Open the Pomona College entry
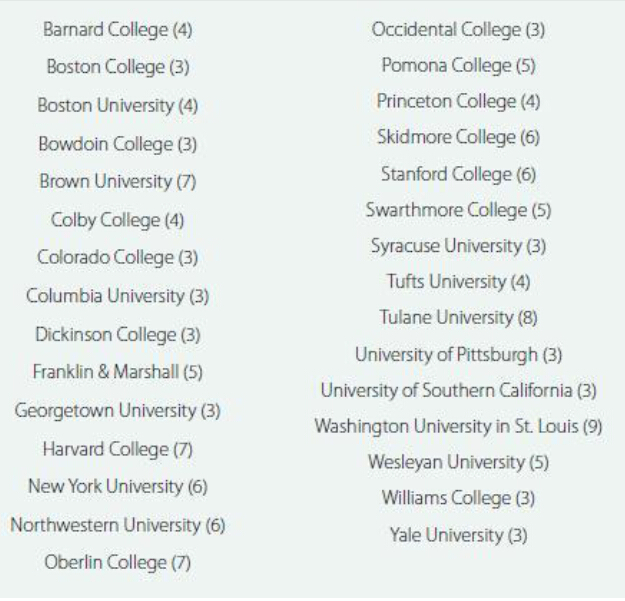The width and height of the screenshot is (625, 601). (x=458, y=66)
